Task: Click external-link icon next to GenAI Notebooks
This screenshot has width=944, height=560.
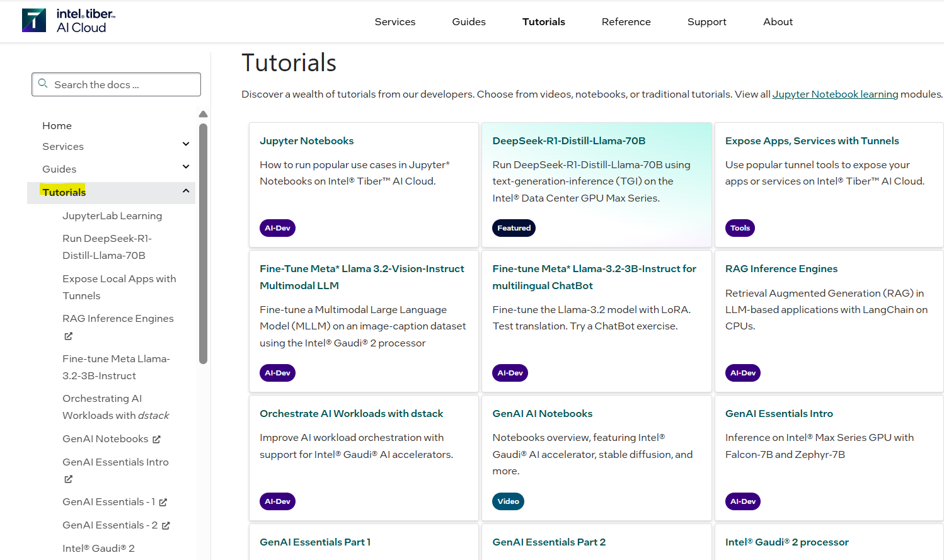Action: pos(156,439)
